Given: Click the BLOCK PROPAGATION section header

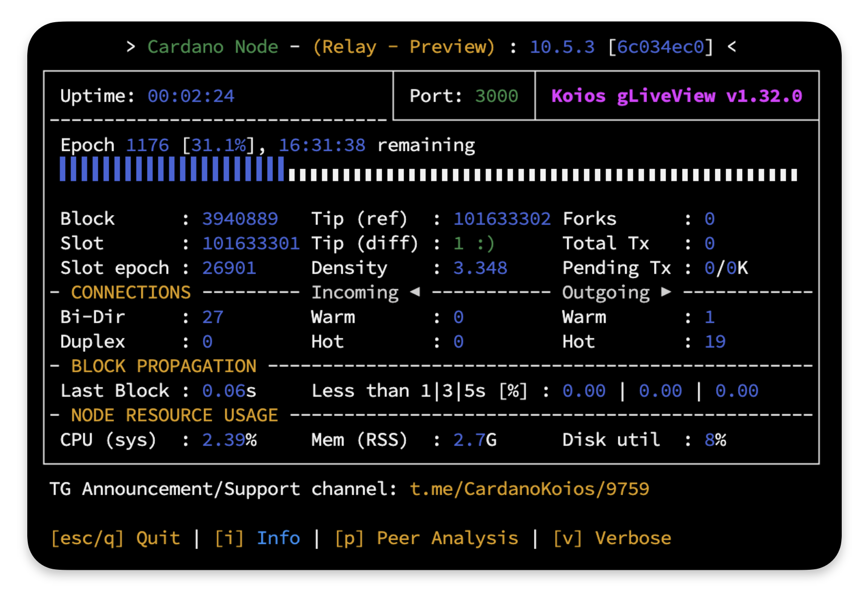Looking at the screenshot, I should point(164,366).
